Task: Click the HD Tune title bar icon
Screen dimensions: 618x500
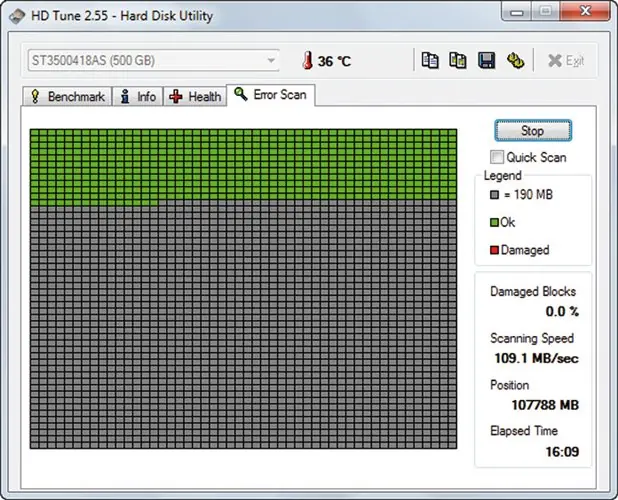Action: (17, 16)
